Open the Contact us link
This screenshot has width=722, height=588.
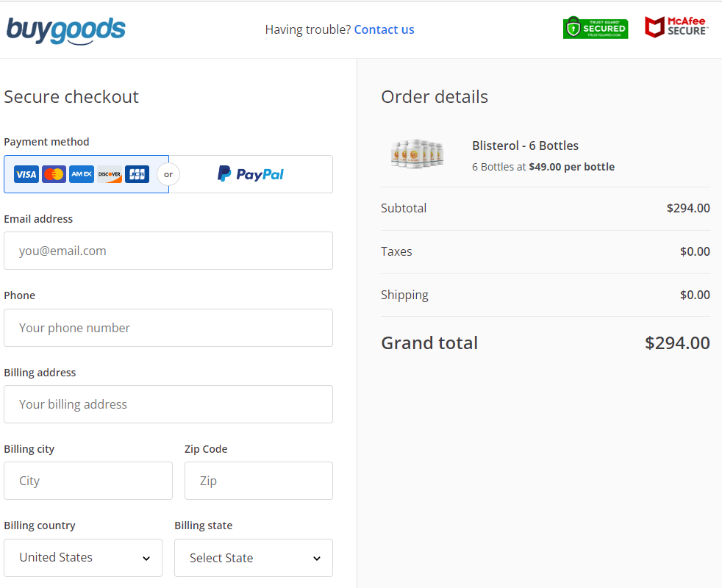(384, 29)
